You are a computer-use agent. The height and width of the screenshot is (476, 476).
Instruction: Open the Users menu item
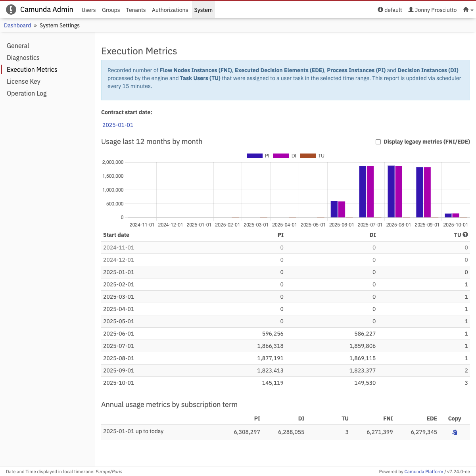click(88, 10)
